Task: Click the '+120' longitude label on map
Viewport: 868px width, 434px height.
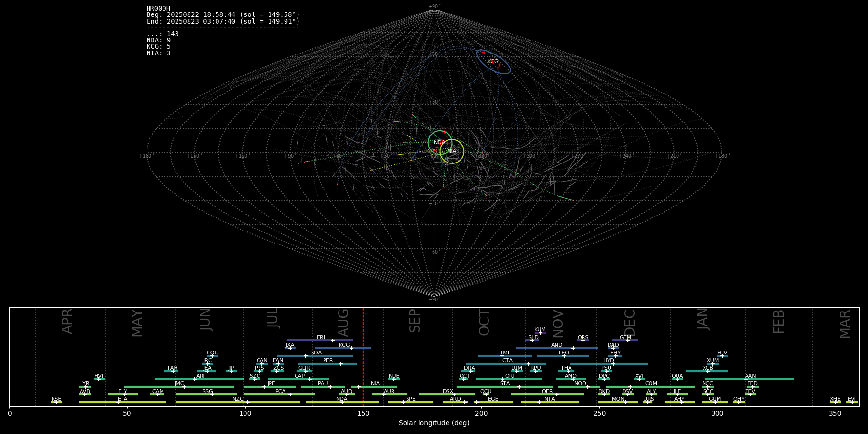Action: [241, 156]
